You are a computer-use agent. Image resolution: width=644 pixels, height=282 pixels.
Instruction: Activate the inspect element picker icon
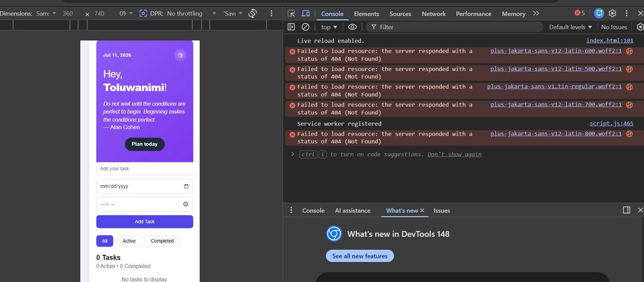pyautogui.click(x=291, y=13)
